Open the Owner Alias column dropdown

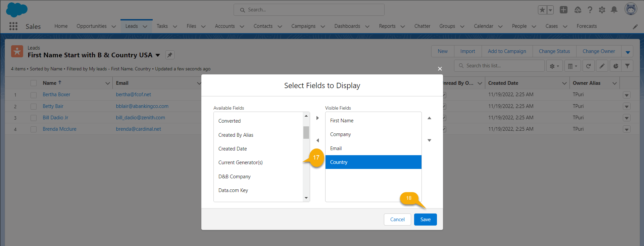[615, 83]
